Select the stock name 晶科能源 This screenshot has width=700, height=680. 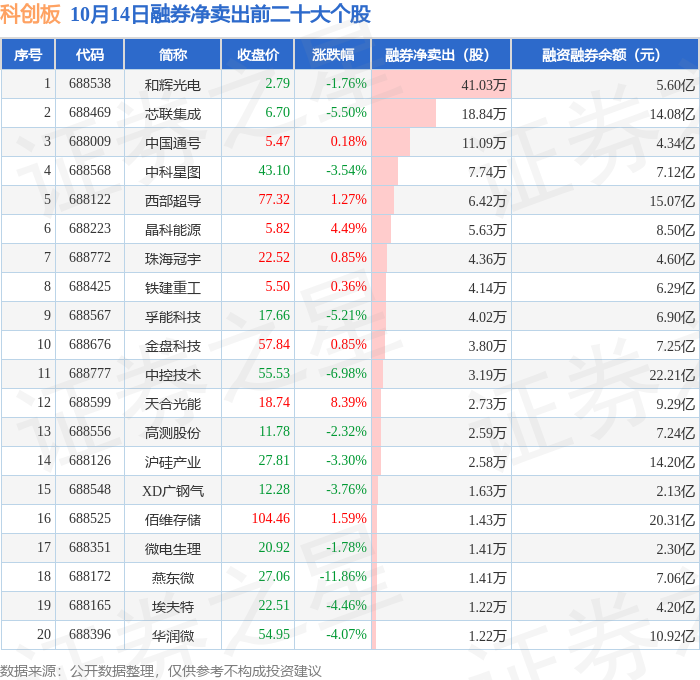click(x=173, y=230)
